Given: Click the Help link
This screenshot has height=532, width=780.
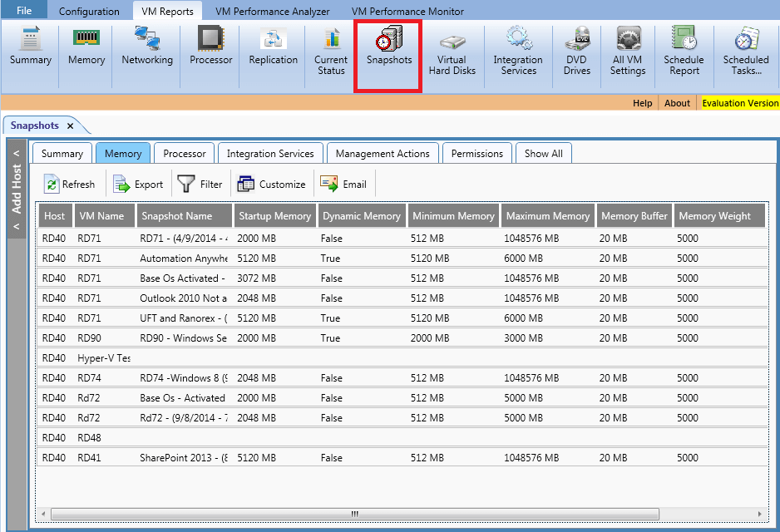Looking at the screenshot, I should pyautogui.click(x=642, y=103).
